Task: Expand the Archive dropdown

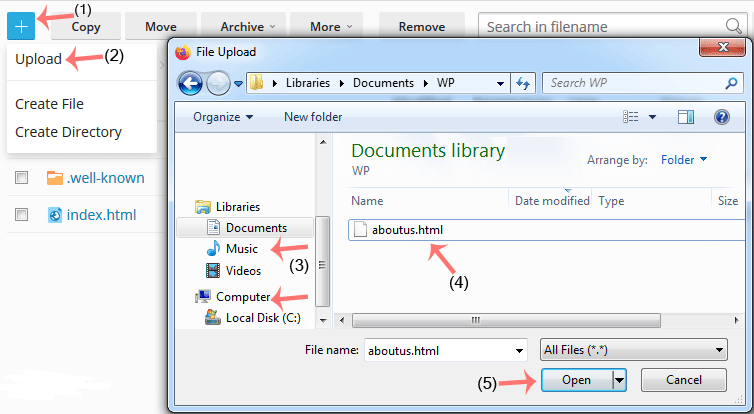Action: pyautogui.click(x=242, y=27)
